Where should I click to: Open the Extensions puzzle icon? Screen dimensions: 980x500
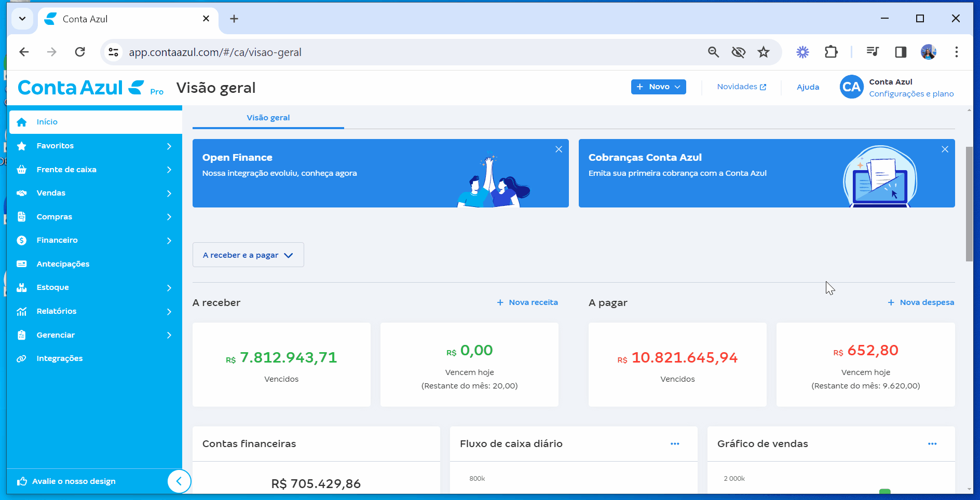(831, 52)
